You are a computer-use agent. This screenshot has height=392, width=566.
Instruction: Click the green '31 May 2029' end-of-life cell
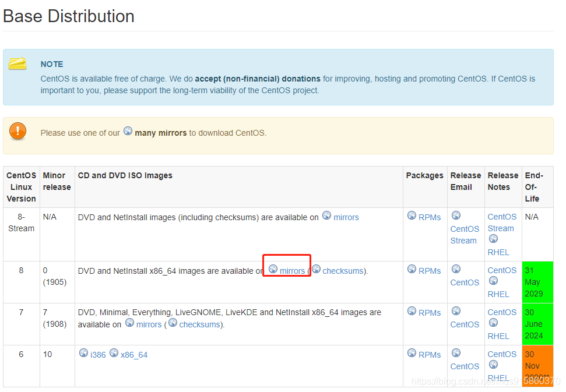pos(537,282)
